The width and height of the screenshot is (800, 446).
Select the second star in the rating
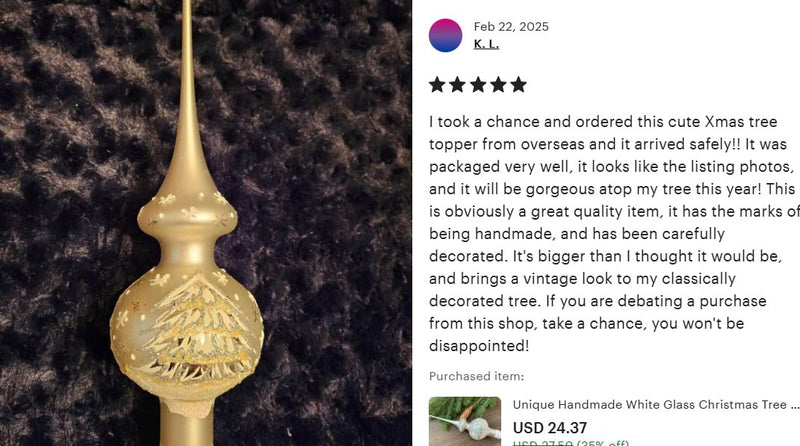pyautogui.click(x=458, y=85)
